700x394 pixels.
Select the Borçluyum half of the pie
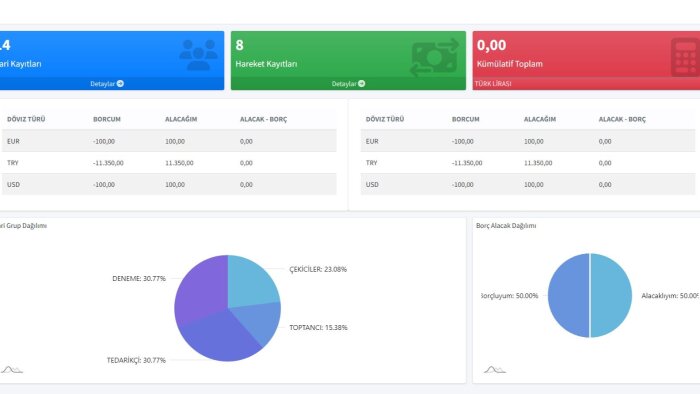coord(568,295)
